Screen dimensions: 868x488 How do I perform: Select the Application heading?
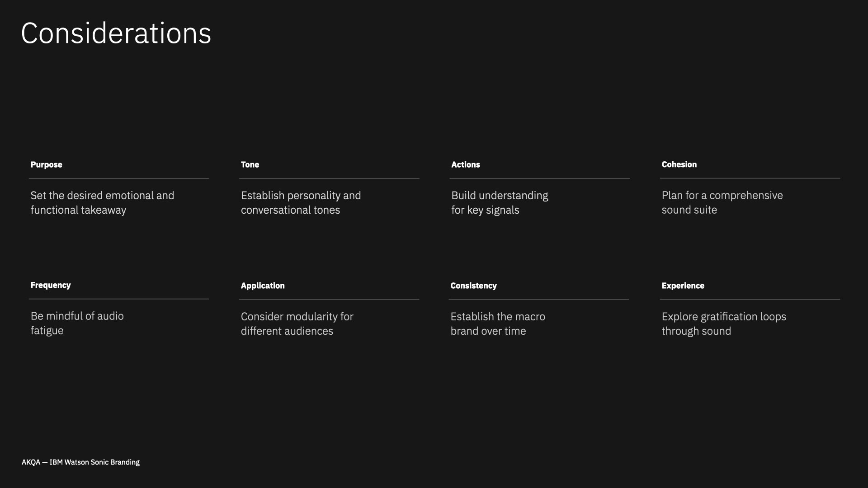pos(263,286)
